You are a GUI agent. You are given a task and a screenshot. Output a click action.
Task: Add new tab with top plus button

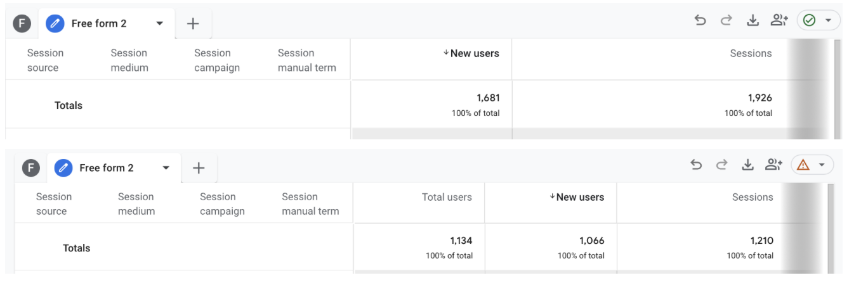pyautogui.click(x=193, y=23)
